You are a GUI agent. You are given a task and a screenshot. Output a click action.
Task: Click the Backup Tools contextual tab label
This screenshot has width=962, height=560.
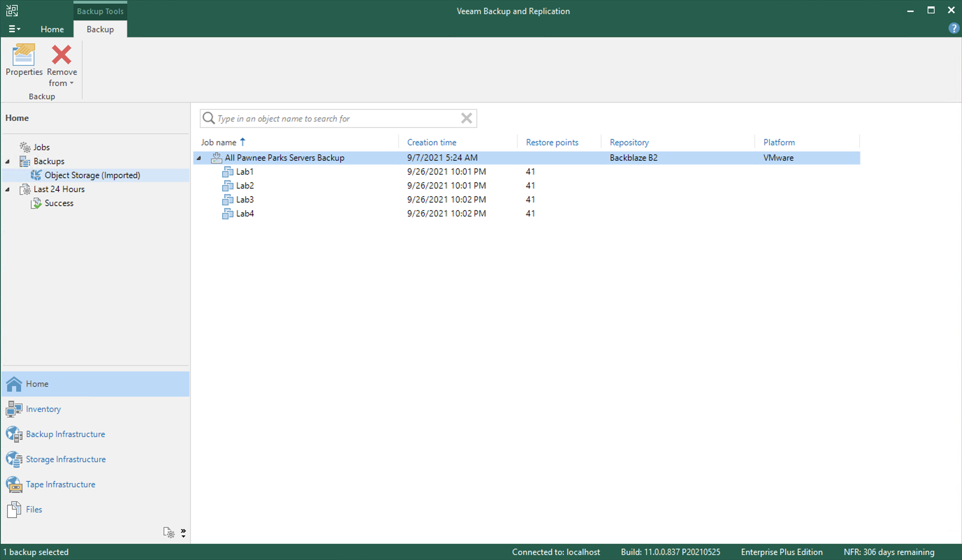pyautogui.click(x=100, y=11)
